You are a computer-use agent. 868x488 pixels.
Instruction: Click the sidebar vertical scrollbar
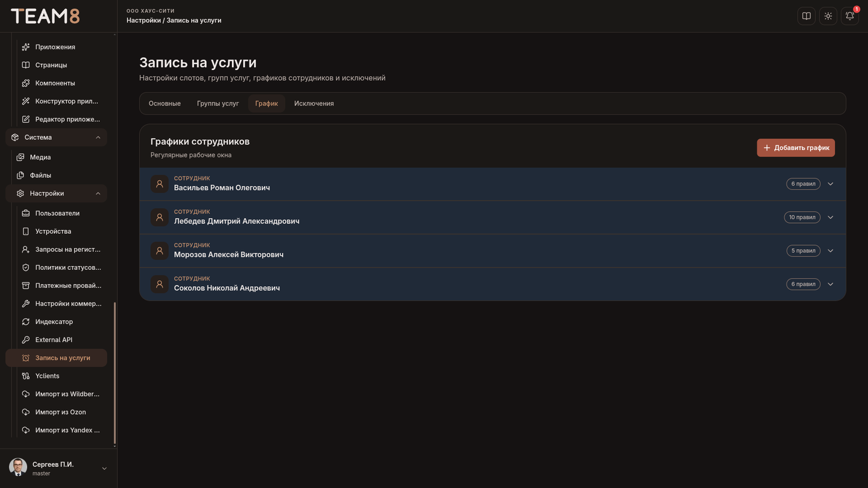(115, 372)
